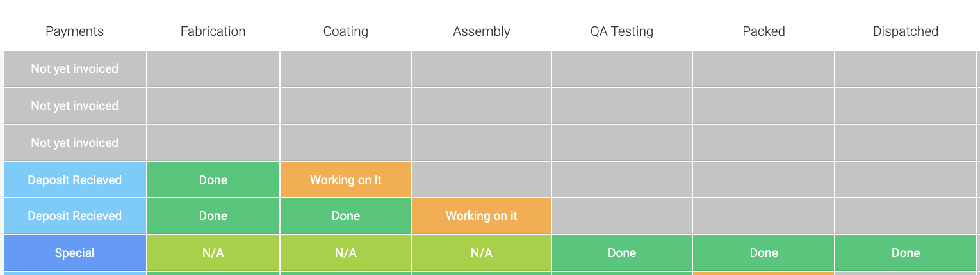The image size is (980, 275).
Task: Select the Fabrication column header
Action: (213, 31)
